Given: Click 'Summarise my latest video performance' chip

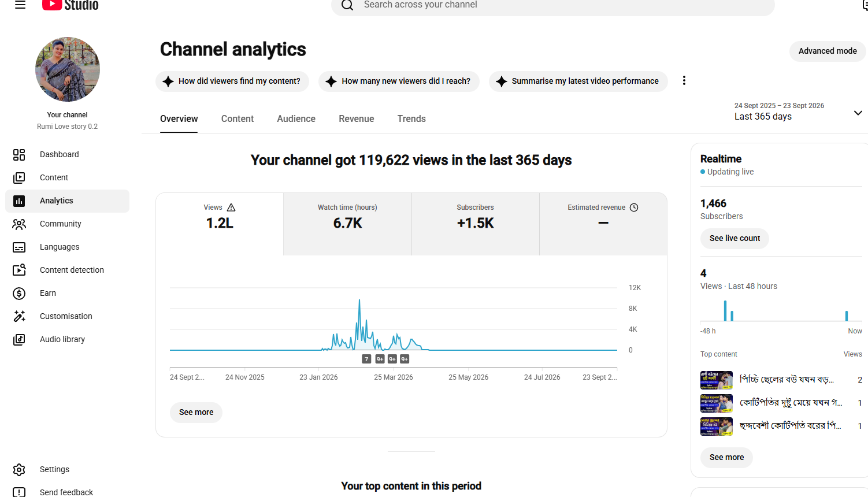Looking at the screenshot, I should (578, 81).
